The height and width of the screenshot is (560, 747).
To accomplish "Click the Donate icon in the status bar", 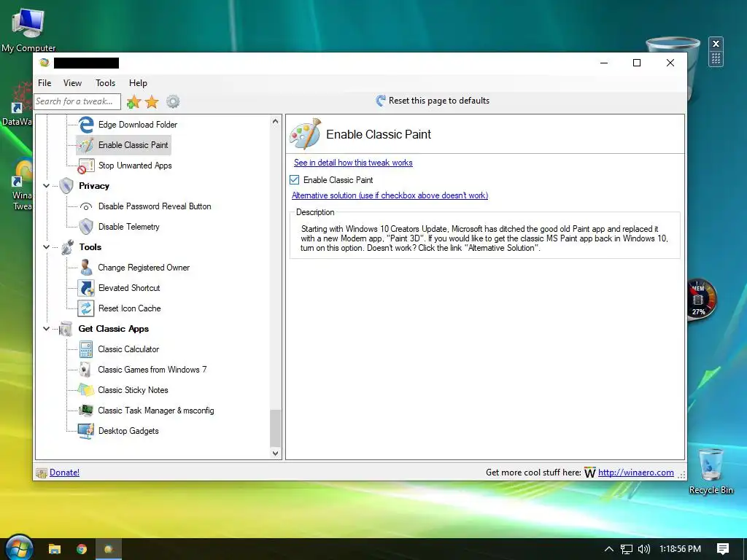I will (42, 472).
